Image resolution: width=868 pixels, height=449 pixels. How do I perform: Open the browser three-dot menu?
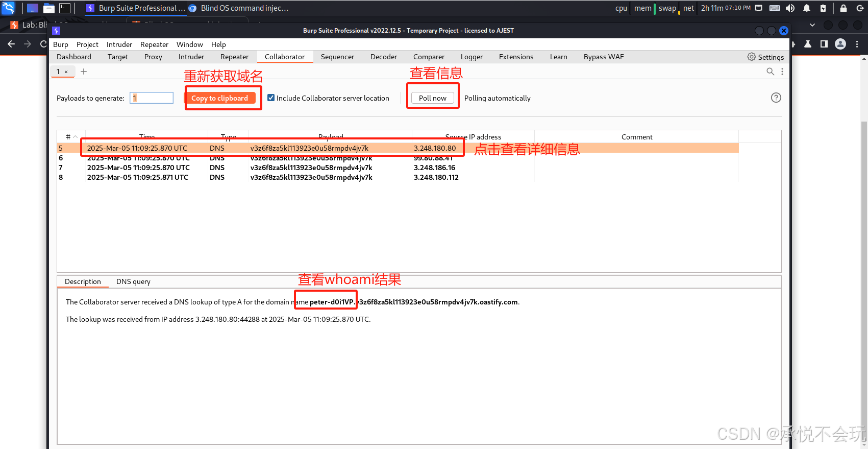[857, 44]
